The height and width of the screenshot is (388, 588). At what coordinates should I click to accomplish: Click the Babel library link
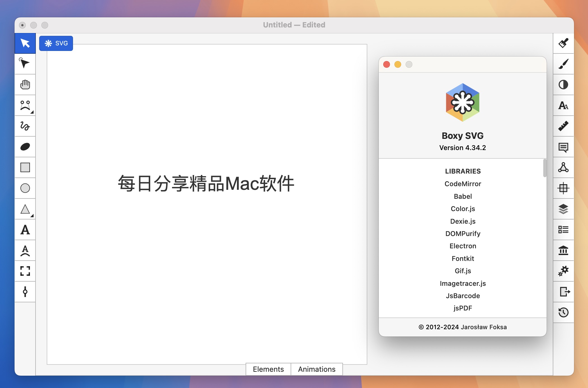(463, 196)
